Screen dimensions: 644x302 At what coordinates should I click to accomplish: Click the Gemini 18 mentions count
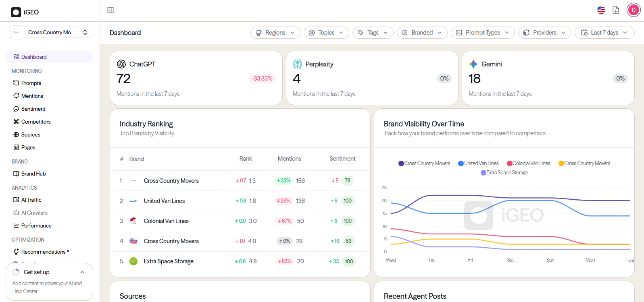475,79
